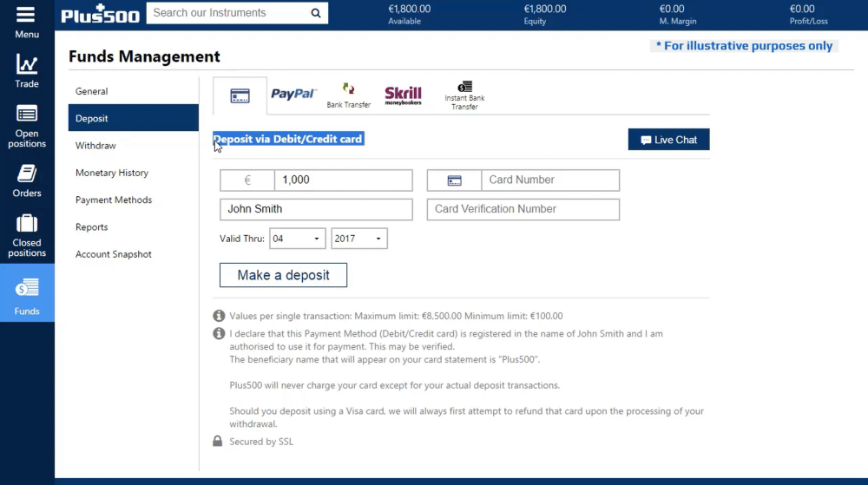Open Closed positions briefcase icon
Image resolution: width=868 pixels, height=485 pixels.
coord(27,224)
